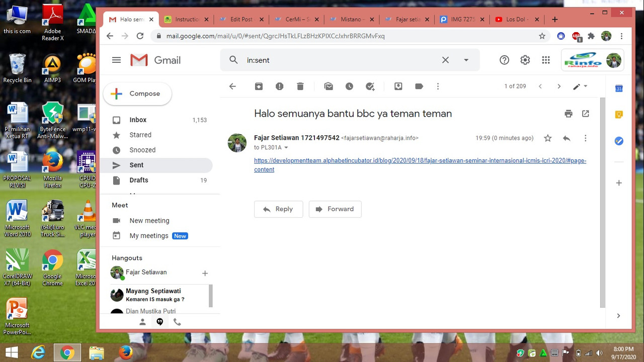
Task: Go to the older message arrow
Action: pos(559,86)
